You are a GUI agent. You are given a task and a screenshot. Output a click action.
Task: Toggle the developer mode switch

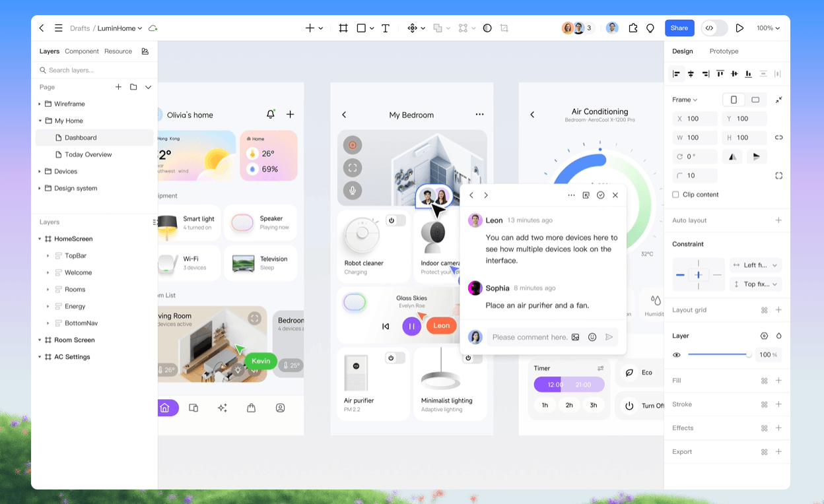coord(714,28)
